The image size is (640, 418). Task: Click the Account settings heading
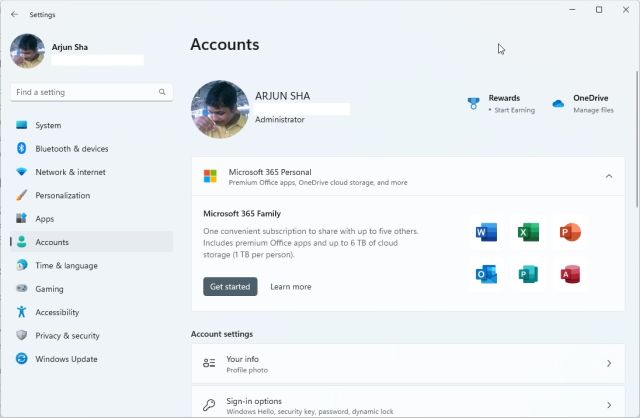click(x=222, y=334)
